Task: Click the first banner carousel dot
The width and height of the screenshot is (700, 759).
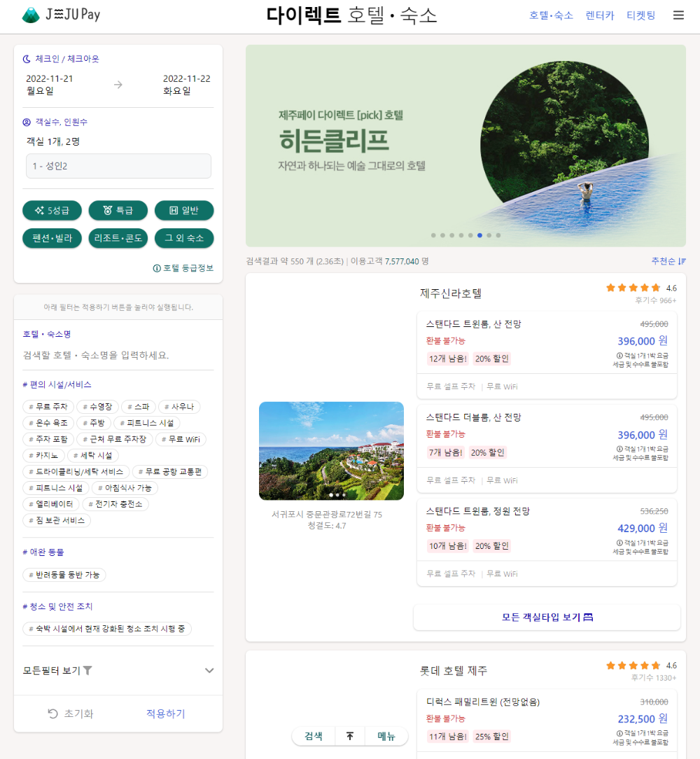Action: tap(433, 235)
